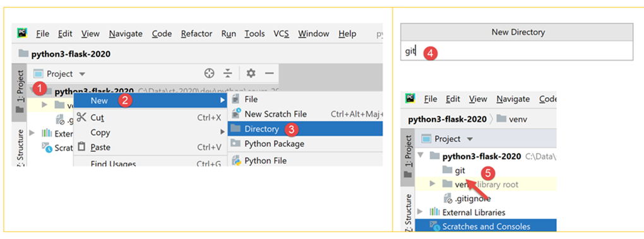The height and width of the screenshot is (239, 644).
Task: Open the Tools menu
Action: click(x=254, y=33)
